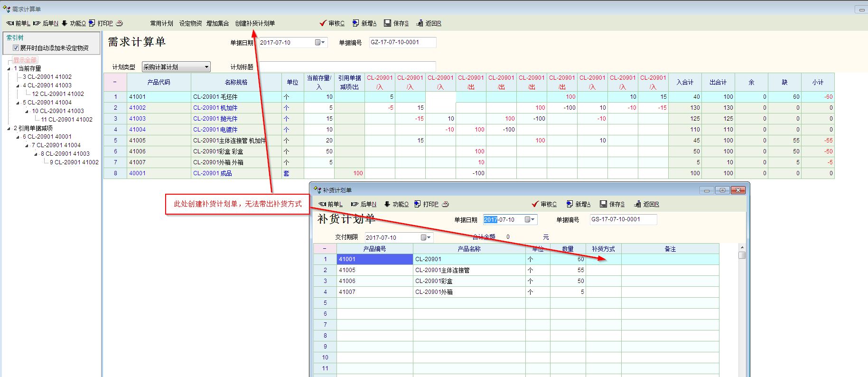868x377 pixels.
Task: Toggle 展开时自动添加未设定物资 checkbox
Action: point(16,48)
